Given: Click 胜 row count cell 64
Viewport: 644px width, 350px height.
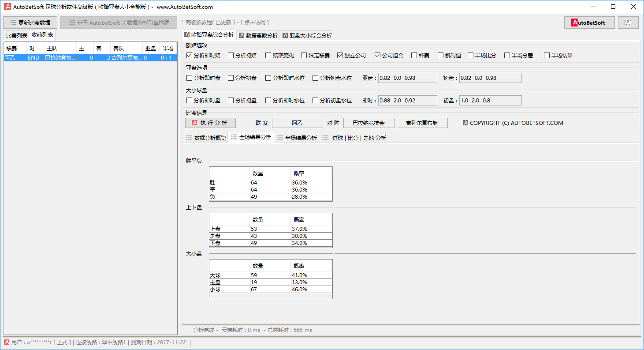Looking at the screenshot, I should (270, 182).
